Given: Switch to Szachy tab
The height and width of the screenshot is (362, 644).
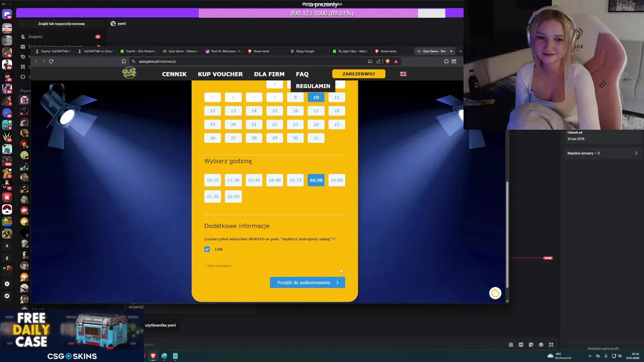Looking at the screenshot, I should click(x=53, y=51).
